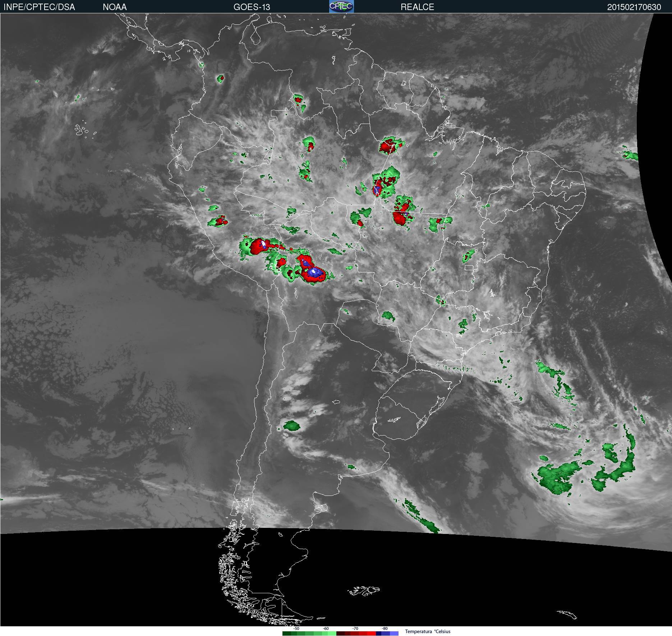
Task: Click the -50 value on the legend
Action: click(x=296, y=629)
